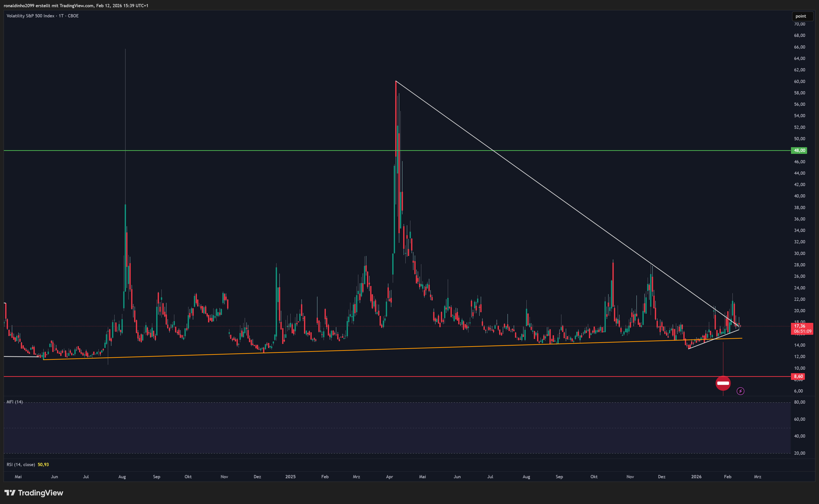Click the 60,00 price axis value
The image size is (819, 504).
point(799,81)
